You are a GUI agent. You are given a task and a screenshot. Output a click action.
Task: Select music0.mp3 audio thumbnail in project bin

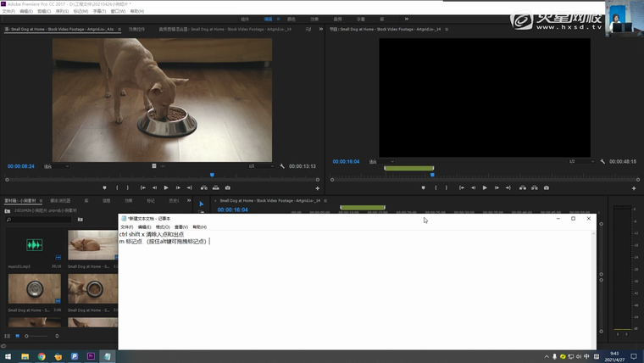point(35,245)
